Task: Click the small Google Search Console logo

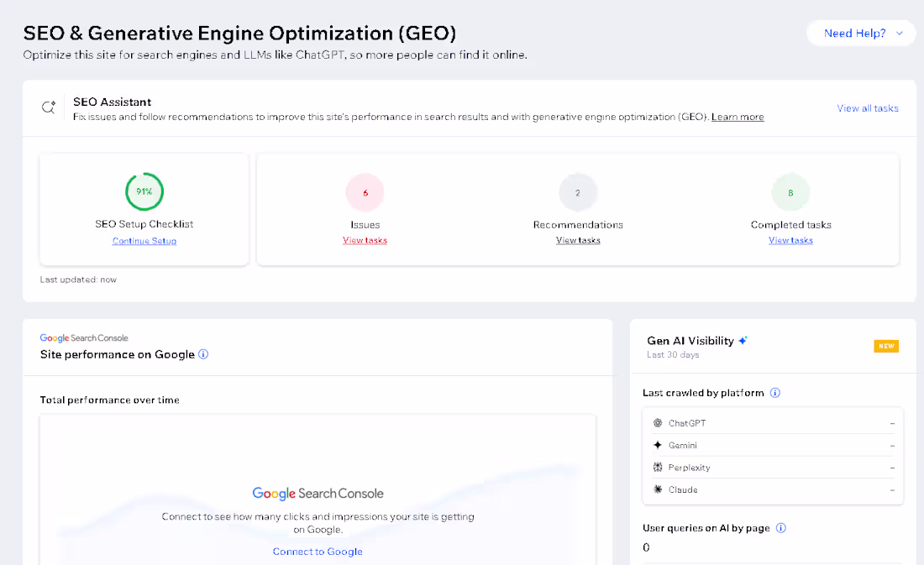Action: [x=84, y=338]
